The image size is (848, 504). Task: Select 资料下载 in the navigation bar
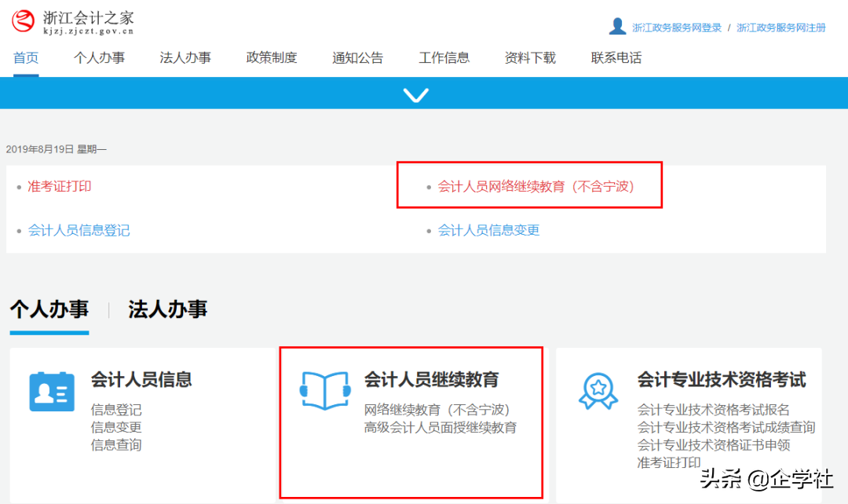(530, 57)
